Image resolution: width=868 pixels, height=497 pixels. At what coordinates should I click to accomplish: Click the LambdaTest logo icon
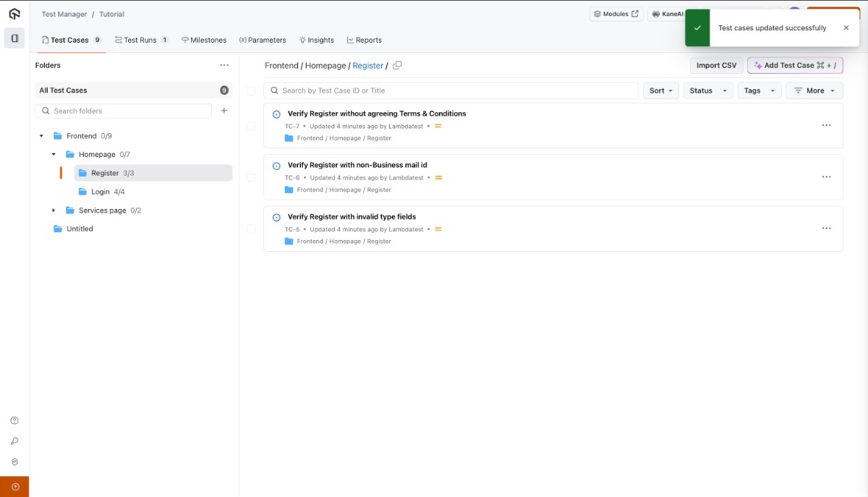click(x=14, y=14)
